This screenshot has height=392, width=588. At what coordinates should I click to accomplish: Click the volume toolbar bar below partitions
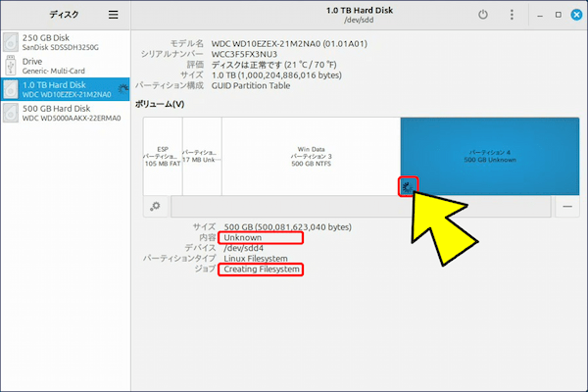[359, 207]
